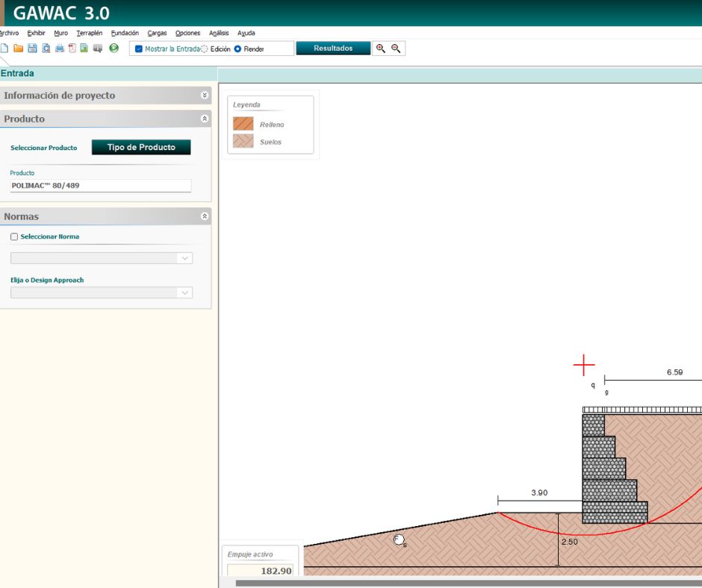Click the save diskette icon
Screen dimensions: 702x588
pyautogui.click(x=32, y=49)
